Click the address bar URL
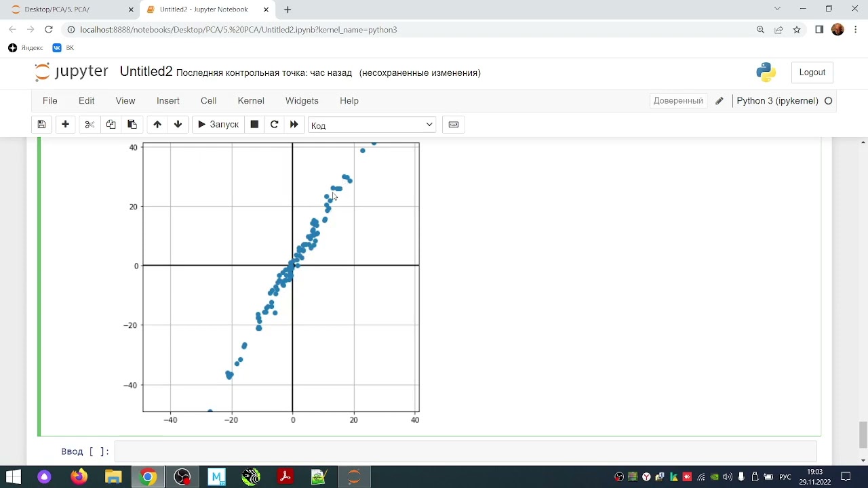 click(x=238, y=30)
